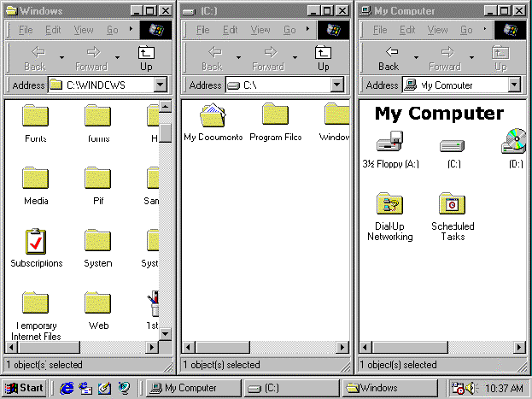Viewport: 532px width, 399px height.
Task: Open Dial-Up Networking folder
Action: coord(389,205)
